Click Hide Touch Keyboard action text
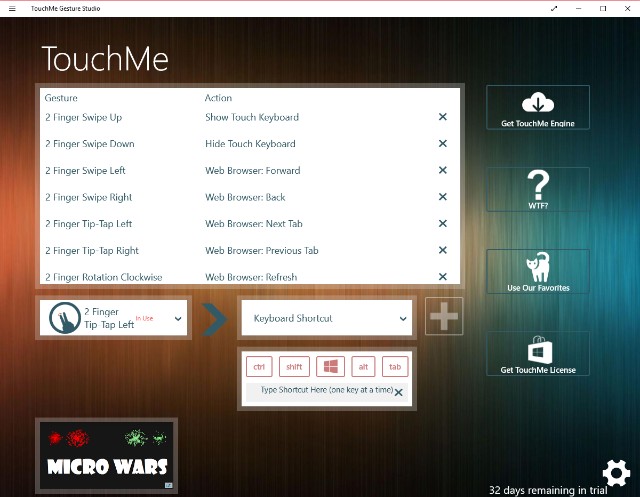The width and height of the screenshot is (640, 497). click(x=250, y=144)
